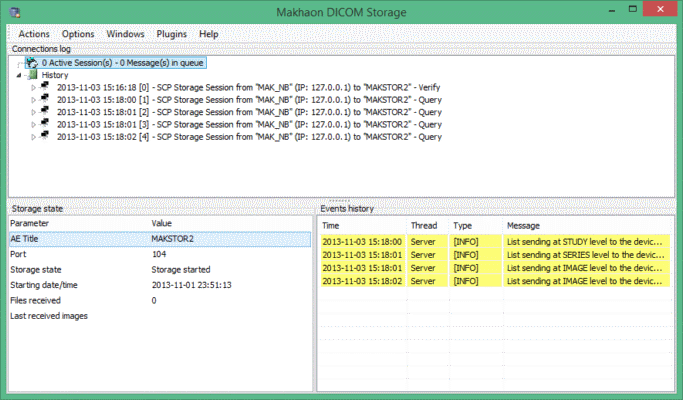Click the session icon for the Verify entry
Screen dimensions: 683x400
(46, 87)
